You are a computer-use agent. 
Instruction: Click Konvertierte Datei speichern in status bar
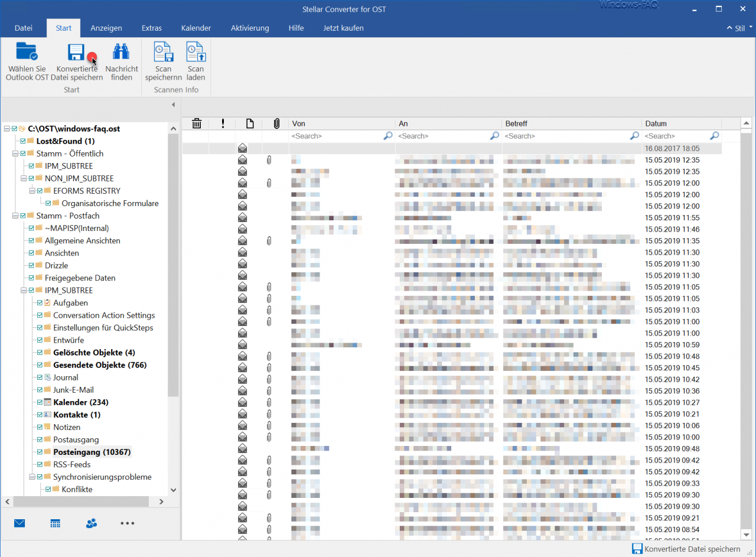click(x=686, y=549)
